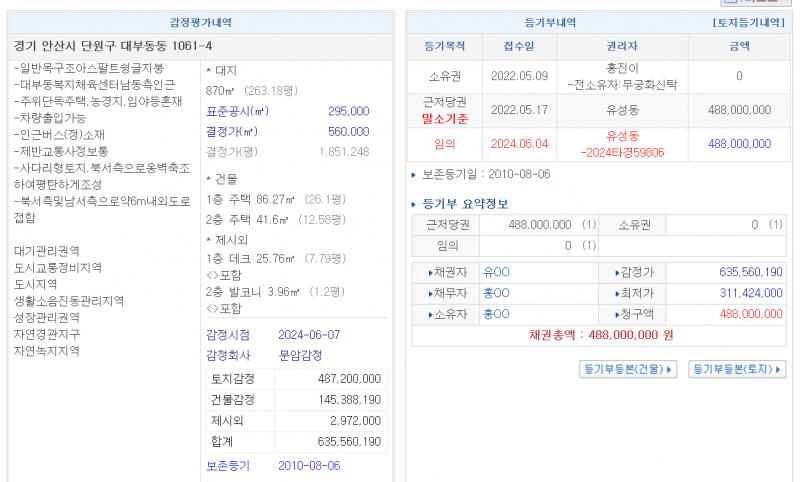Click the 감정가 value 635,560,190 in summary
Viewport: 800px width, 482px height.
(x=736, y=272)
